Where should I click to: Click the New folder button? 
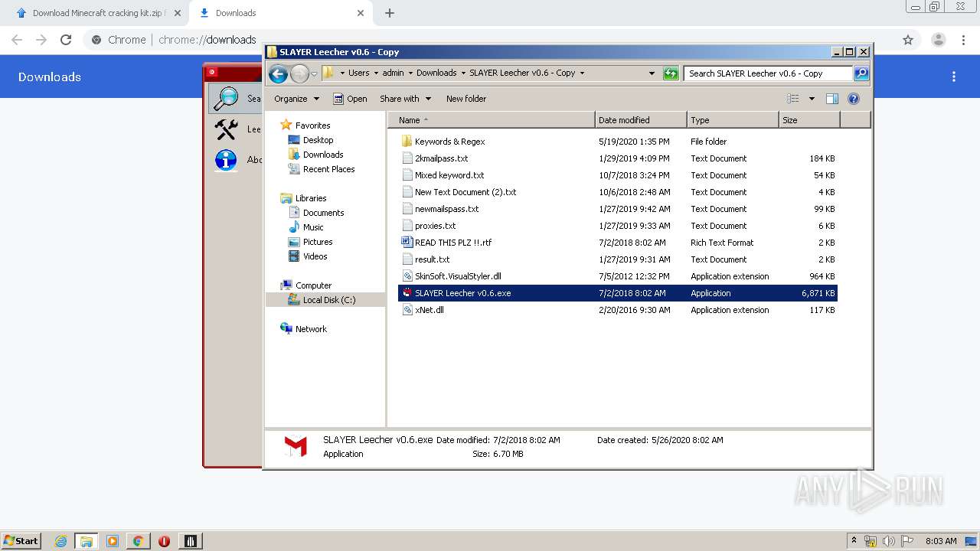pyautogui.click(x=466, y=99)
